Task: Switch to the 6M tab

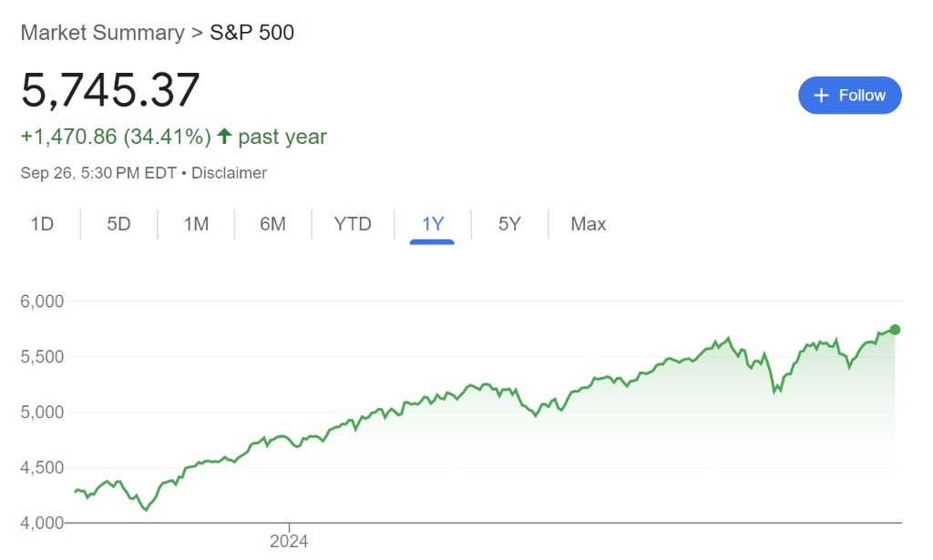Action: click(272, 224)
